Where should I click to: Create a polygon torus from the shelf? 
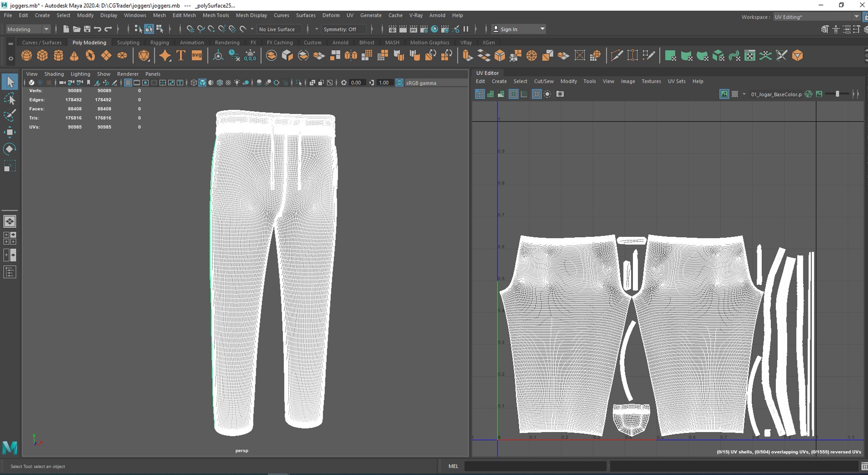[x=90, y=56]
